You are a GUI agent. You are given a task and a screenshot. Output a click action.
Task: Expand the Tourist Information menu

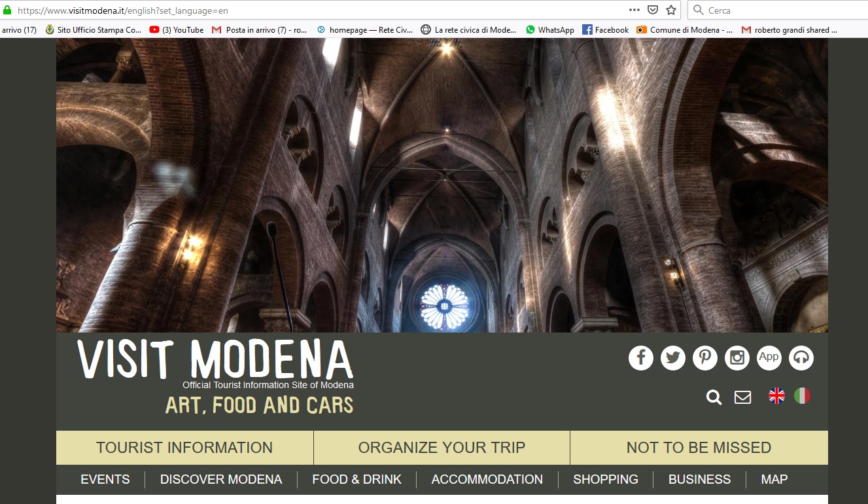click(184, 448)
